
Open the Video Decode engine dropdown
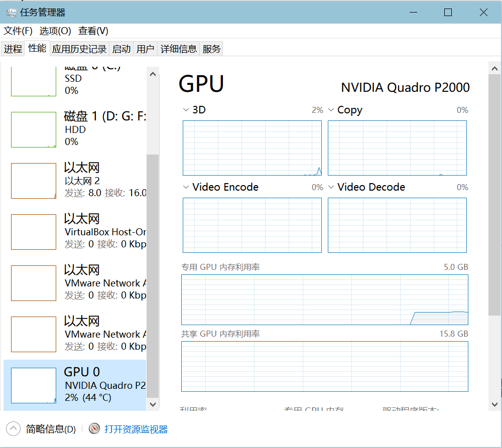(331, 187)
